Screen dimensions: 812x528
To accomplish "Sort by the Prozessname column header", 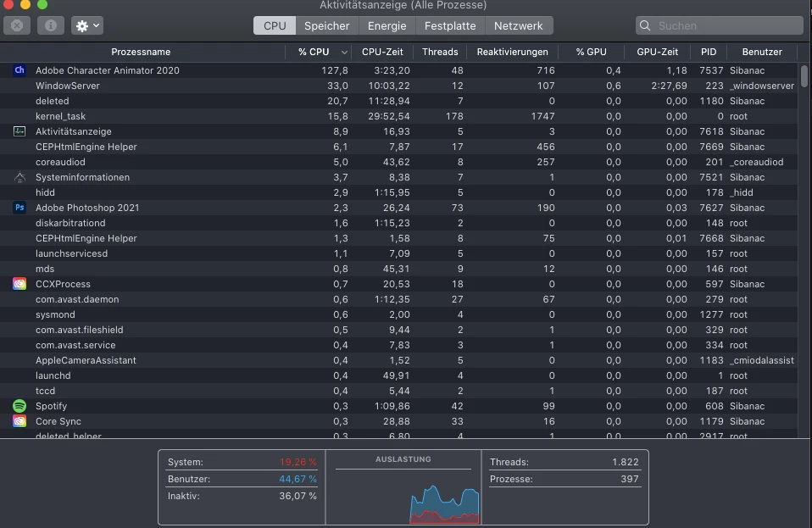I will click(141, 52).
